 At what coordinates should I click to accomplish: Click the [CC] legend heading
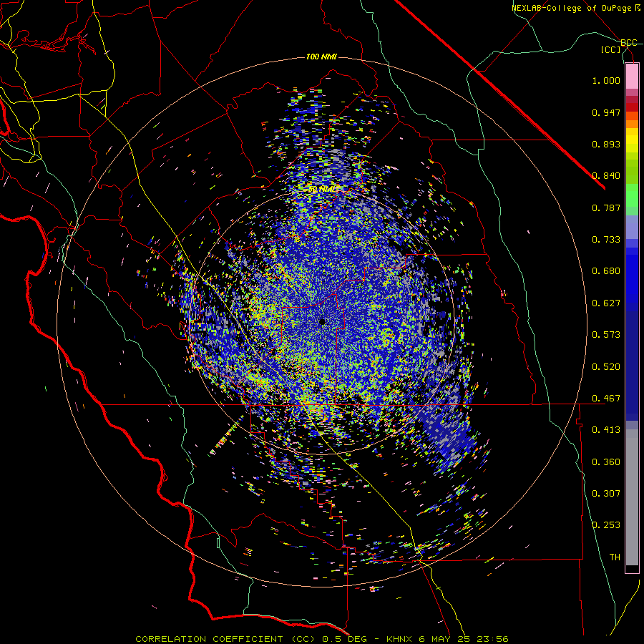coord(611,49)
